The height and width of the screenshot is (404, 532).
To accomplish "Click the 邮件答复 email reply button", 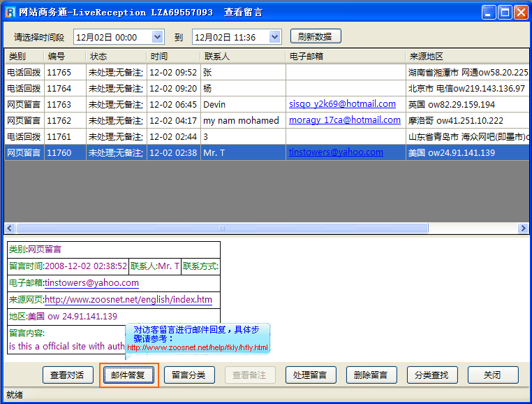I will [x=128, y=375].
